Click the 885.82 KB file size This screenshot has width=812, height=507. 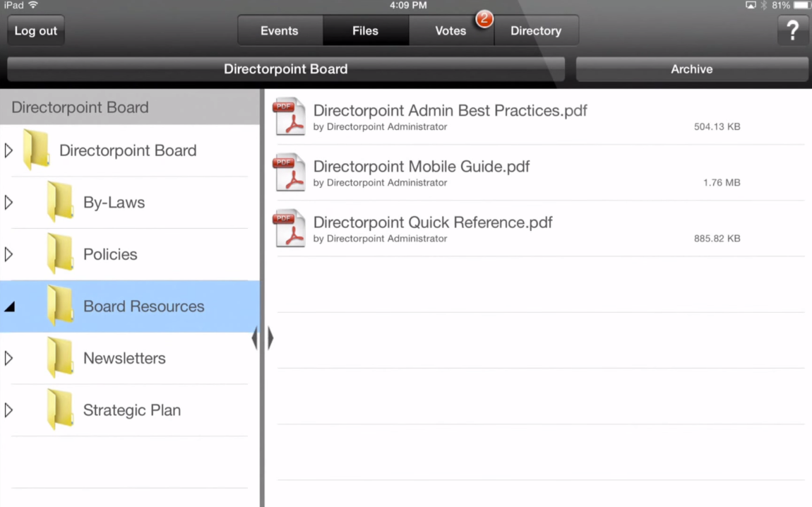tap(717, 238)
